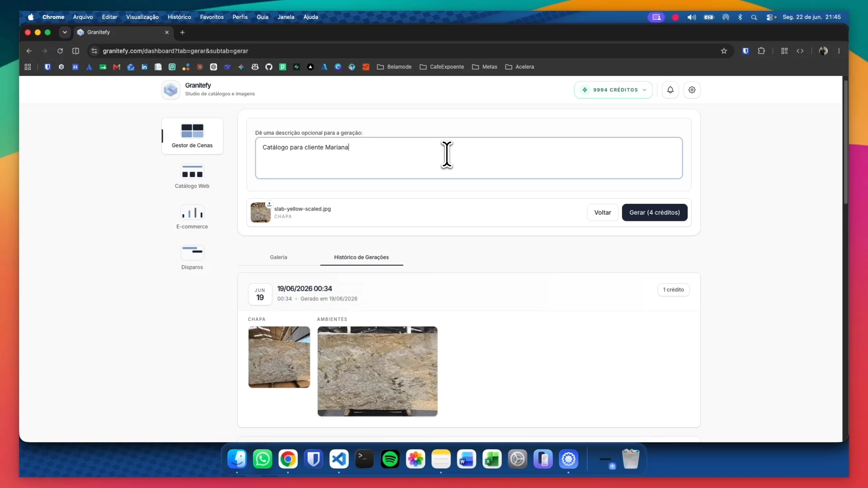Open Editar menu
This screenshot has width=868, height=488.
(109, 17)
